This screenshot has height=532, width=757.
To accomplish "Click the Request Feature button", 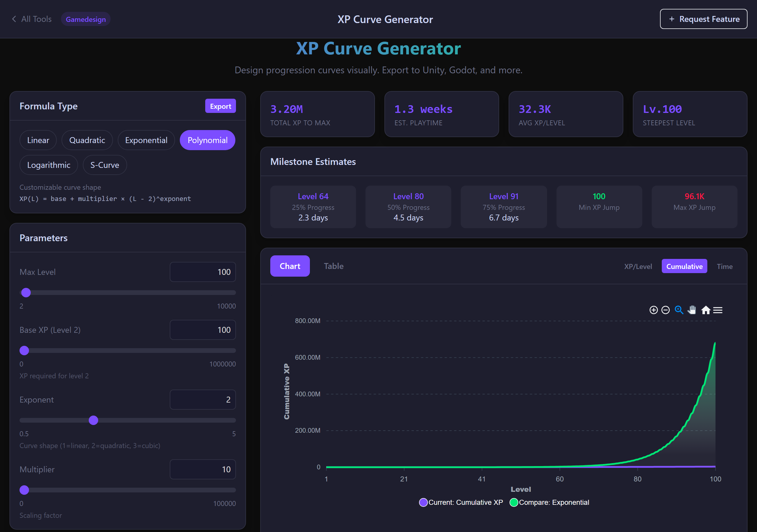I will (703, 19).
